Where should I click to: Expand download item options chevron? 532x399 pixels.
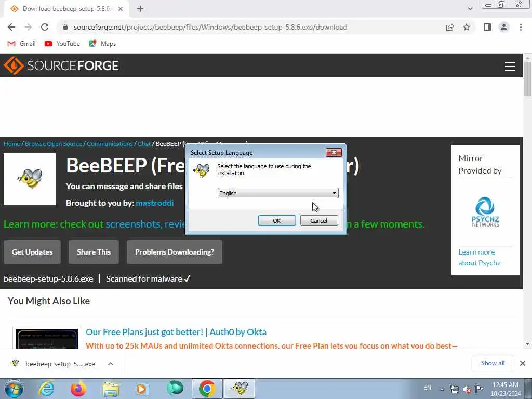pyautogui.click(x=111, y=364)
